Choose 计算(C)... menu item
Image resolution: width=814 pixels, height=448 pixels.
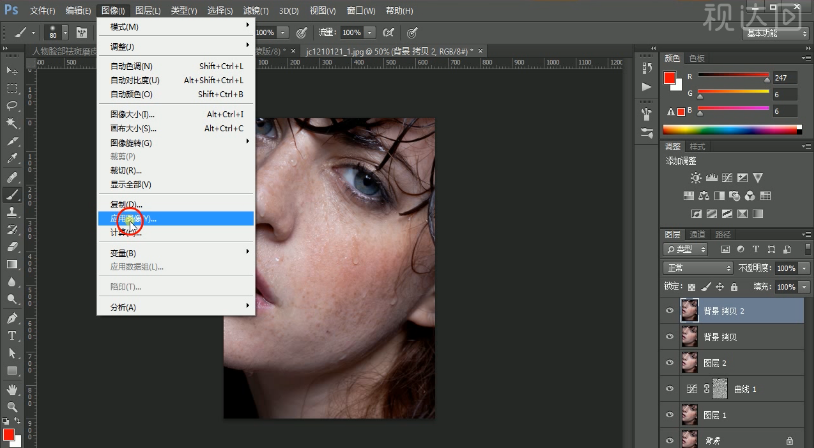pos(175,233)
